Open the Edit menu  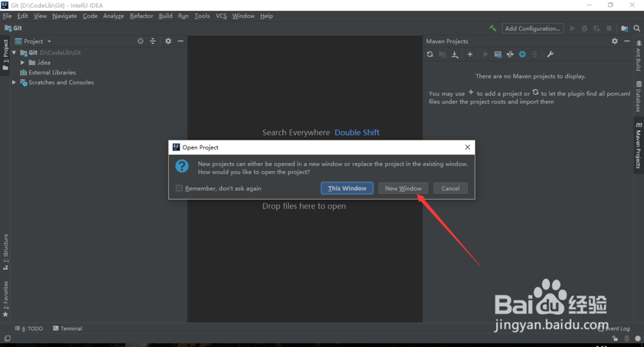pyautogui.click(x=23, y=16)
